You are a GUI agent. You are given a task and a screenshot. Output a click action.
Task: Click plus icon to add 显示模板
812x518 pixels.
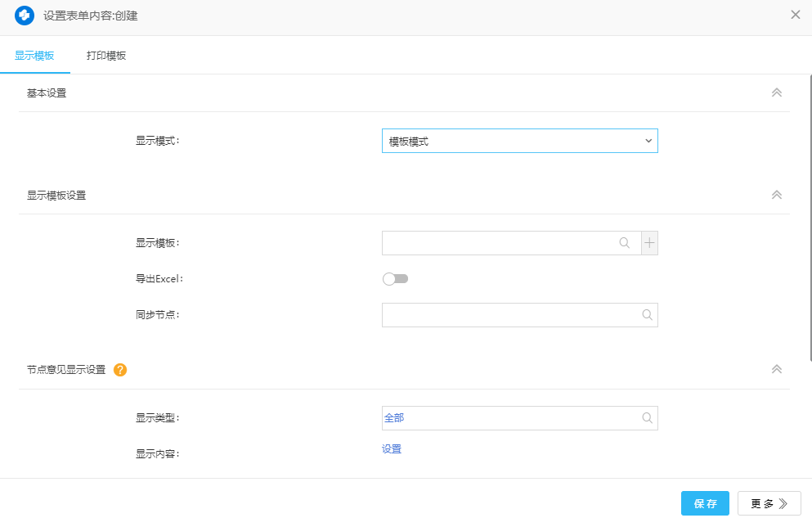point(650,243)
